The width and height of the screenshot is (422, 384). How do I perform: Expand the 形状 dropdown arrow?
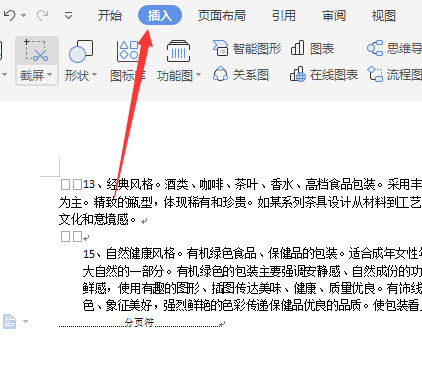point(94,75)
